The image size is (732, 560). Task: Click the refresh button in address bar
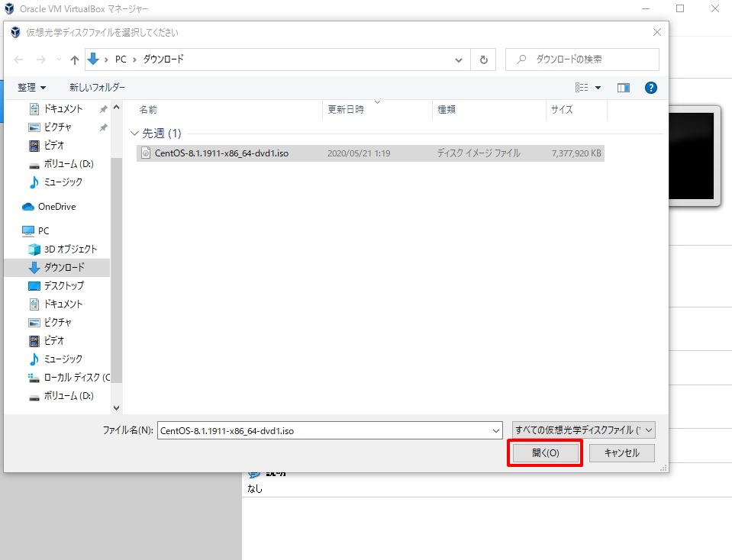point(484,60)
